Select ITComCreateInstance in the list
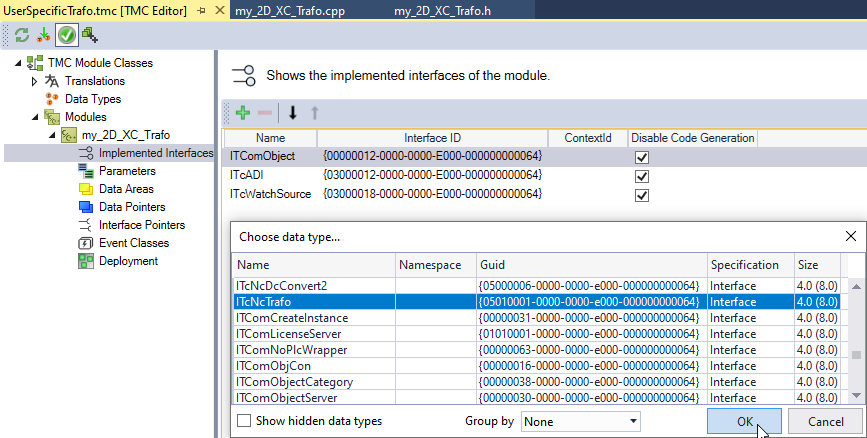867x438 pixels. pos(536,318)
